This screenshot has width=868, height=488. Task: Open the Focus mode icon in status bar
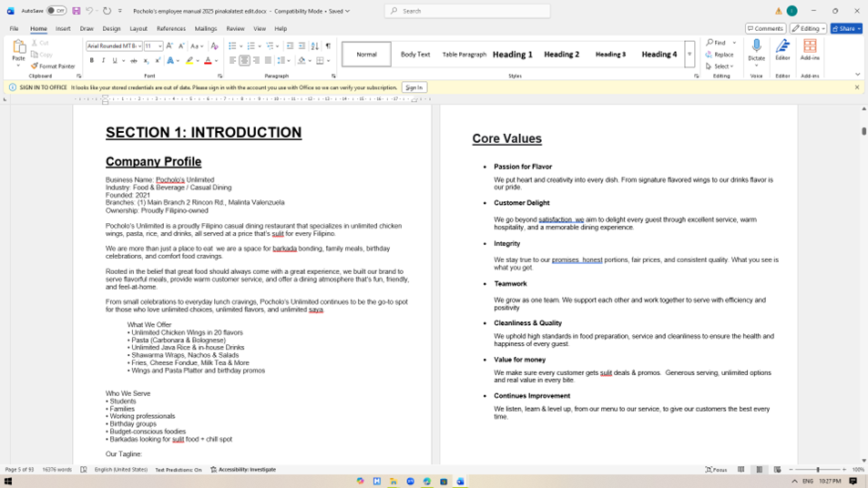pyautogui.click(x=716, y=470)
